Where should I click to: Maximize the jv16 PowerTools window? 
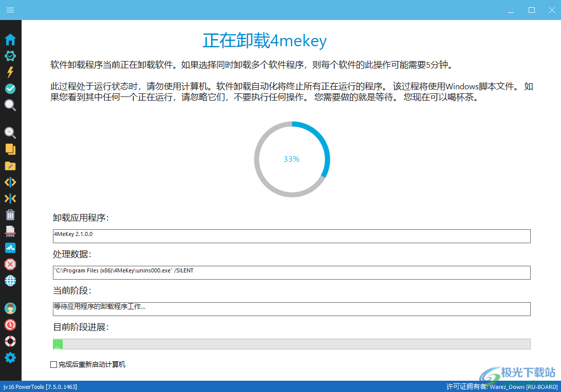[532, 10]
